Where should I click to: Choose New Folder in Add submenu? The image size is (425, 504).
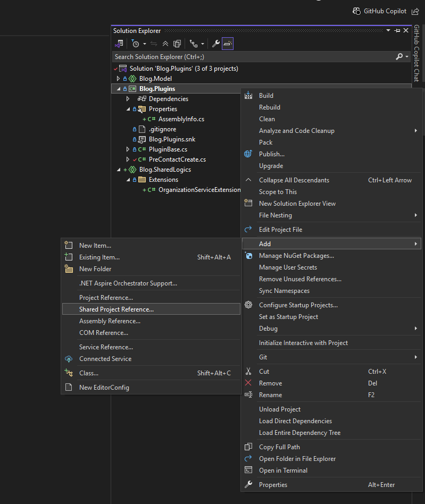pyautogui.click(x=151, y=269)
